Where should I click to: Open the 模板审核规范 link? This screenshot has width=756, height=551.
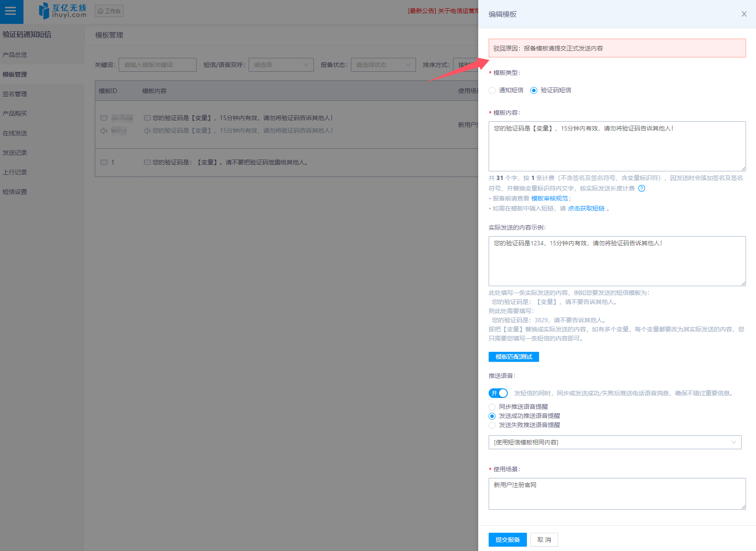tap(549, 198)
